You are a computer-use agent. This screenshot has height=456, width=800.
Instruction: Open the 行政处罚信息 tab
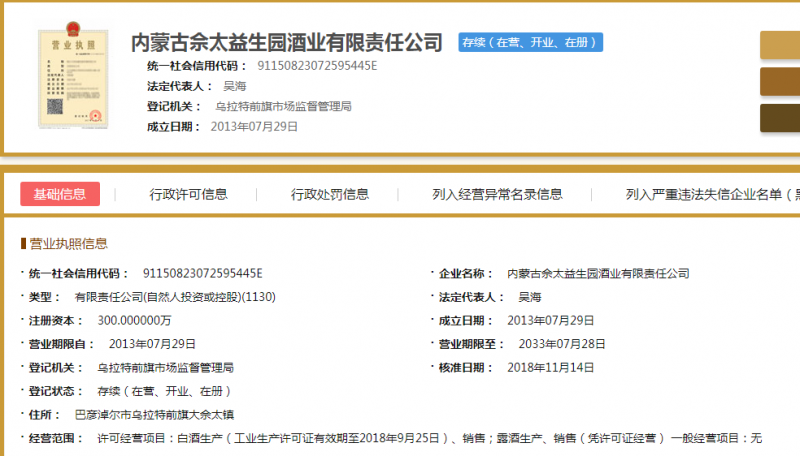point(330,194)
